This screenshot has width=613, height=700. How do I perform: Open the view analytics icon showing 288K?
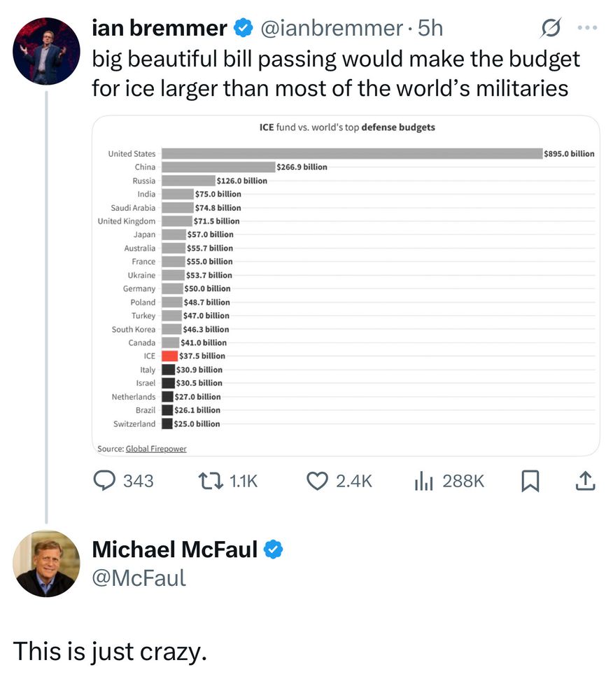pyautogui.click(x=423, y=481)
